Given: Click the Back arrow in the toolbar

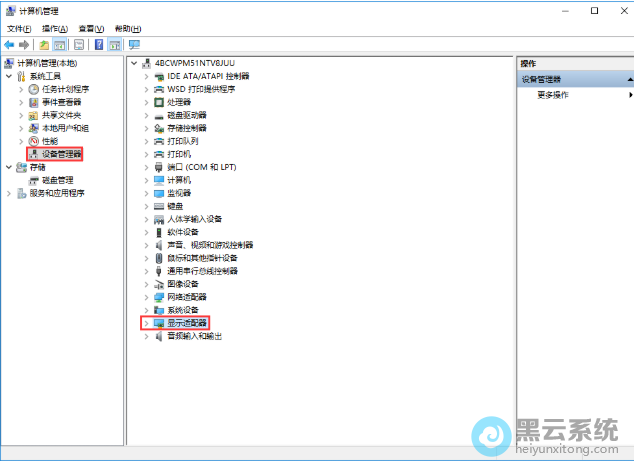Looking at the screenshot, I should tap(9, 45).
